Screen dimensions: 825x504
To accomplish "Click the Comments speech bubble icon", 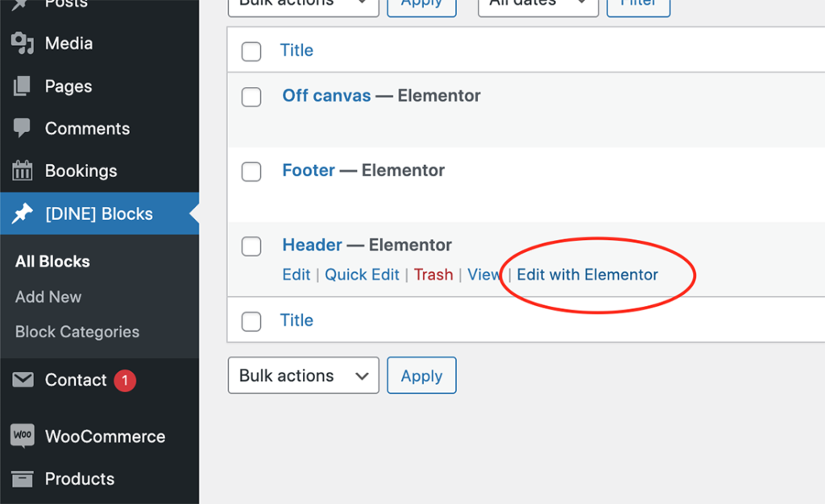I will pyautogui.click(x=22, y=128).
